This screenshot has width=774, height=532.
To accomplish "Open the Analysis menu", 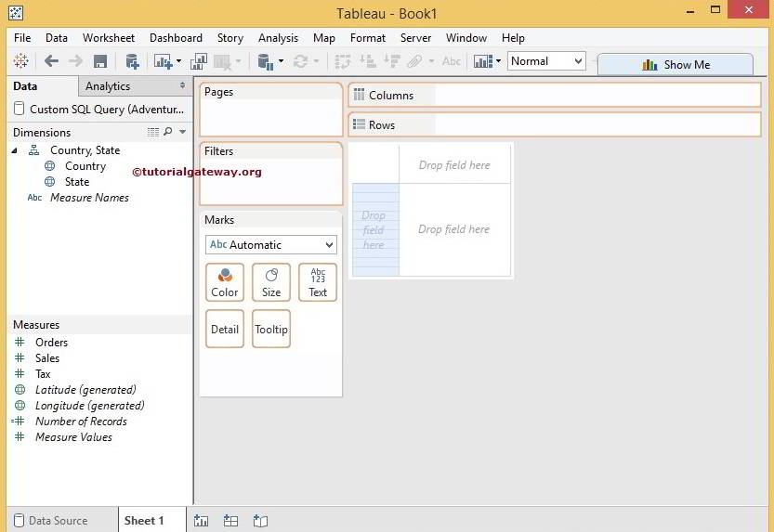I will [x=278, y=38].
